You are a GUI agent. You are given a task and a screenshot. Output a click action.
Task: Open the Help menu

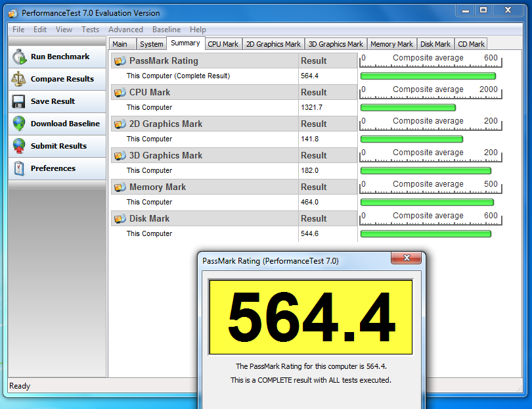[x=198, y=30]
